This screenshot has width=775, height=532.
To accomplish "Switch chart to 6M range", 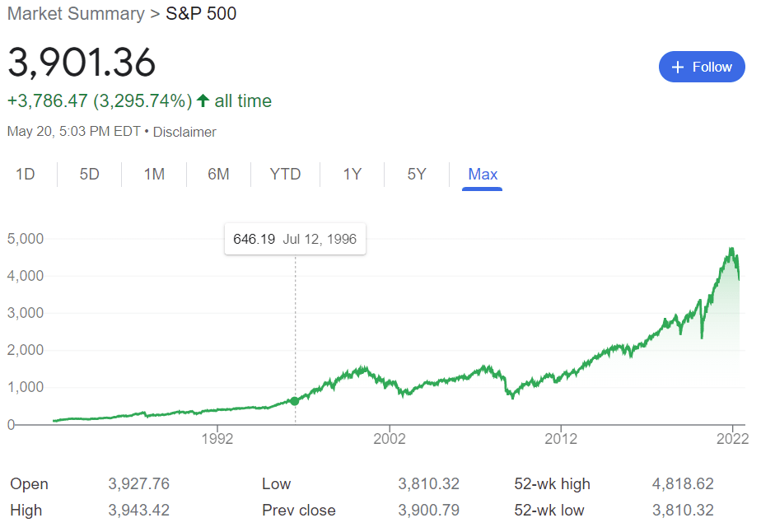I will click(x=218, y=174).
